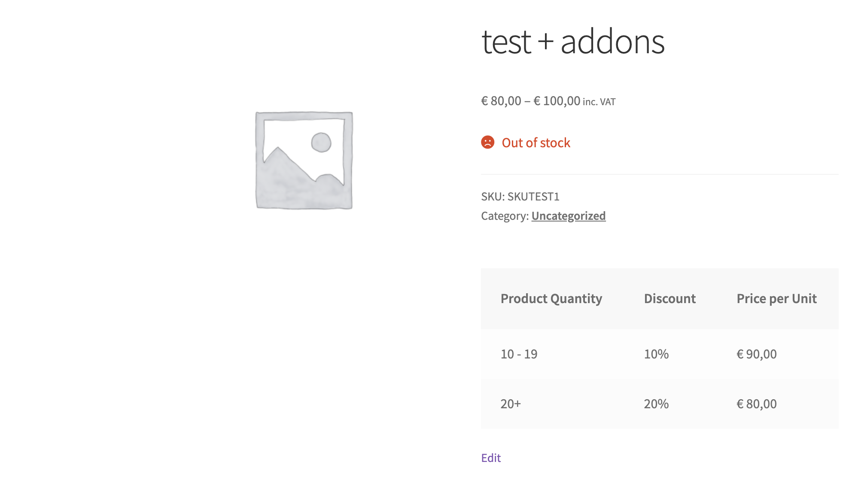Click the € 80,00 unit price cell
The height and width of the screenshot is (504, 846).
[x=757, y=404]
